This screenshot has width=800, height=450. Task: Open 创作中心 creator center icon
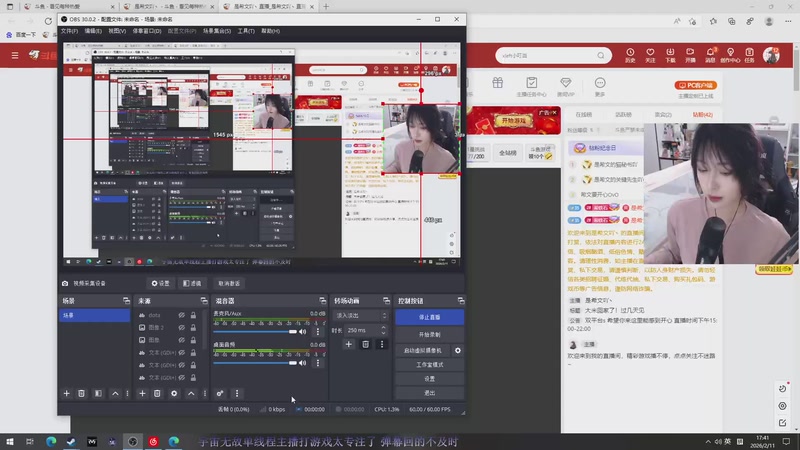coord(730,55)
